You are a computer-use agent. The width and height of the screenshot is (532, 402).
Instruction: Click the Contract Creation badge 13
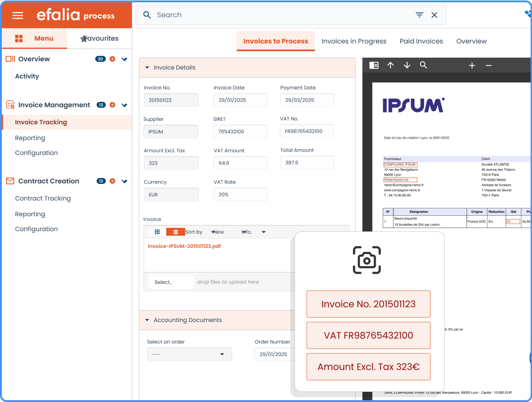101,181
